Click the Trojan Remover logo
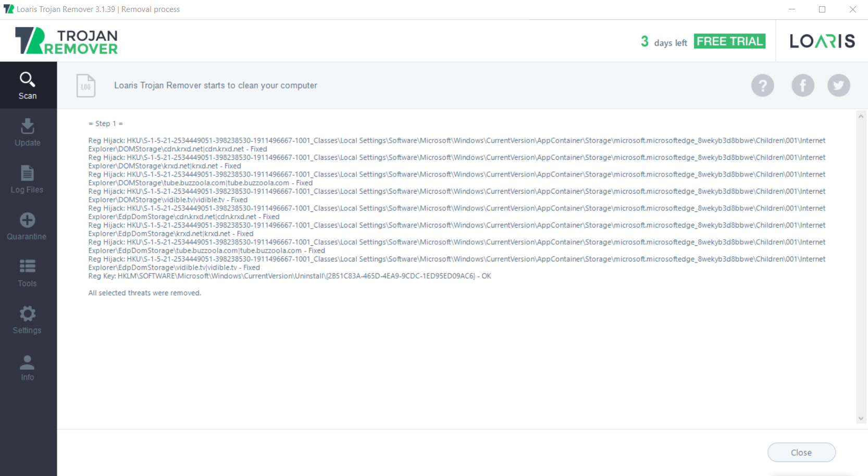The width and height of the screenshot is (868, 476). (x=66, y=41)
